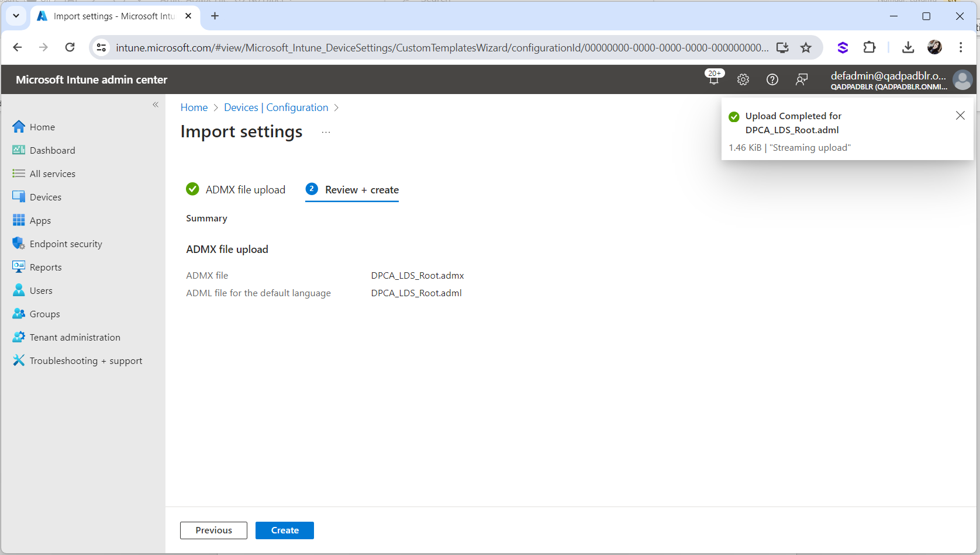Go forward in browser
Image resolution: width=980 pixels, height=555 pixels.
pos(43,47)
